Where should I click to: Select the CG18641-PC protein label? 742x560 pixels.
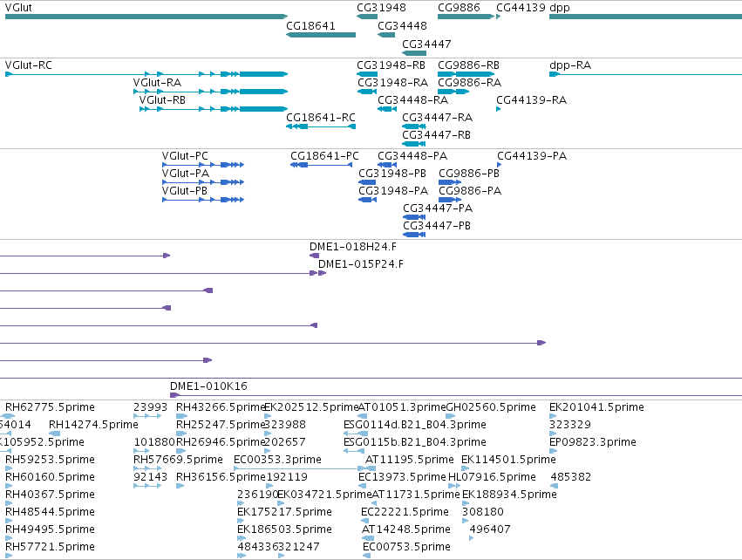click(x=324, y=156)
